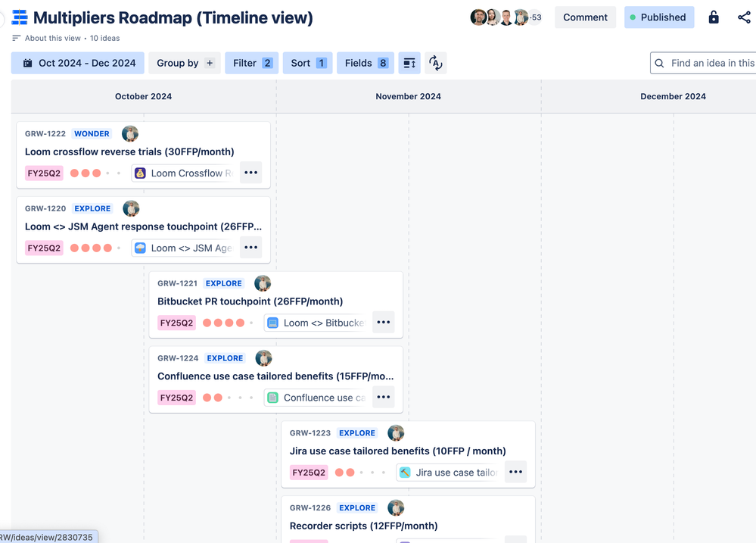
Task: Open more options on GRW-1224 card
Action: [384, 397]
